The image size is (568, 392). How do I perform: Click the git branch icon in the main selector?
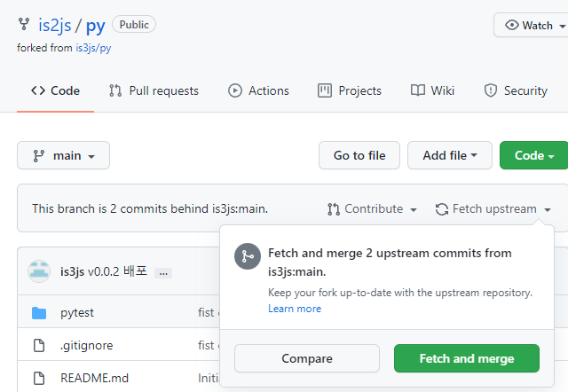(39, 155)
